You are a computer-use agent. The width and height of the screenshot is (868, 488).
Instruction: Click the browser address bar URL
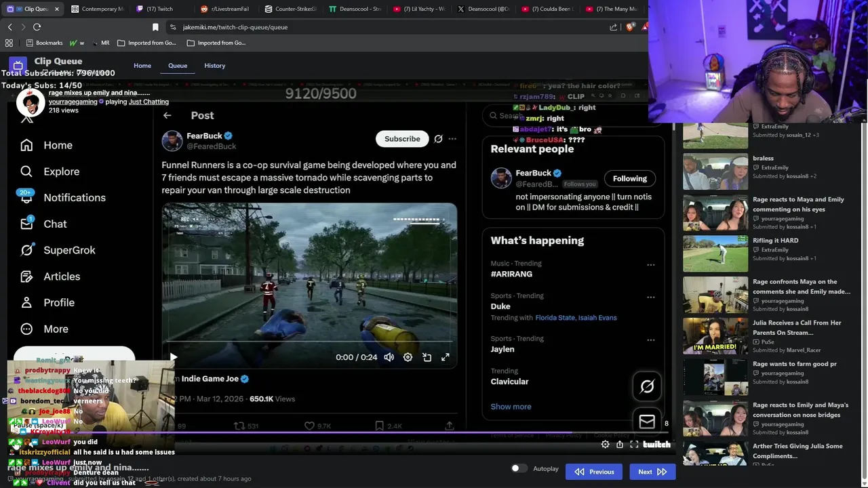(235, 27)
